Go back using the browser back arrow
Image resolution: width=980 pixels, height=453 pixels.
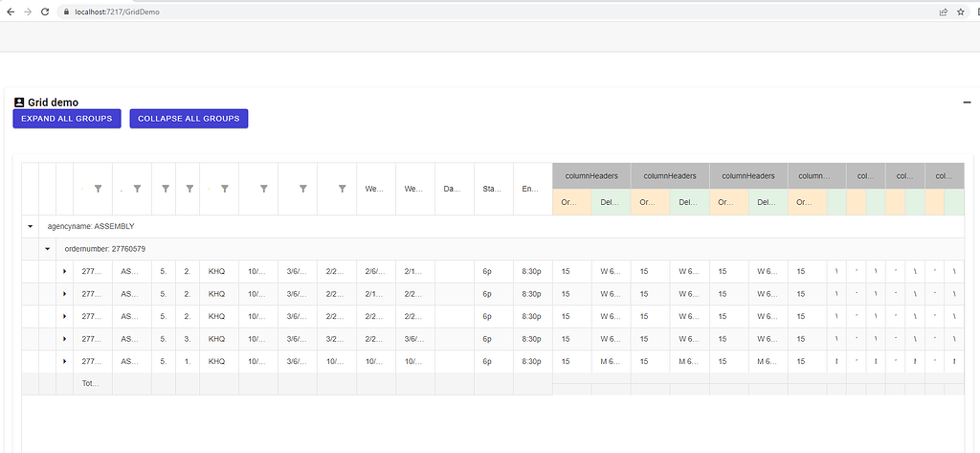10,11
